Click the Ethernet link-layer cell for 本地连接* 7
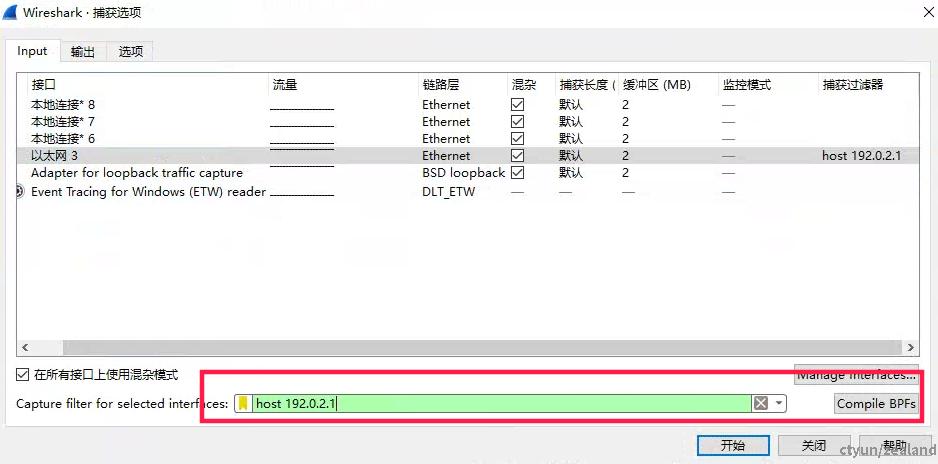This screenshot has width=938, height=464. (446, 121)
